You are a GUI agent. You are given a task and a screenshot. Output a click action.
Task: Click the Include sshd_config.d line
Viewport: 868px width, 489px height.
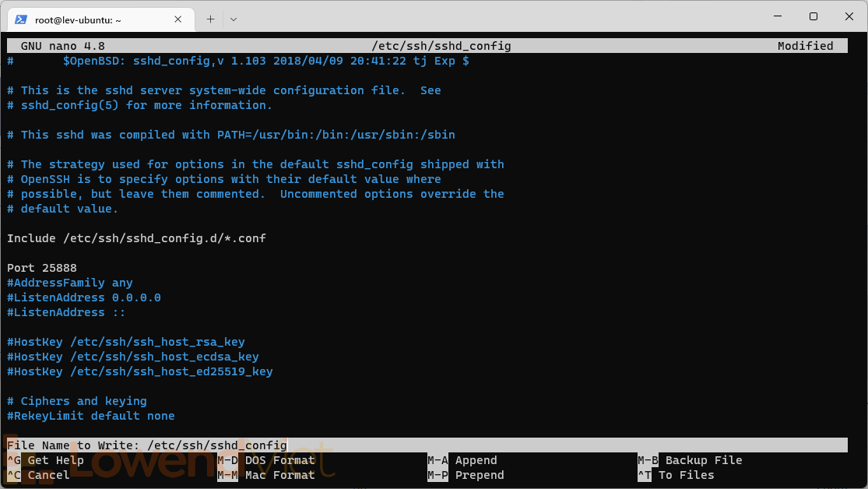[x=136, y=238]
